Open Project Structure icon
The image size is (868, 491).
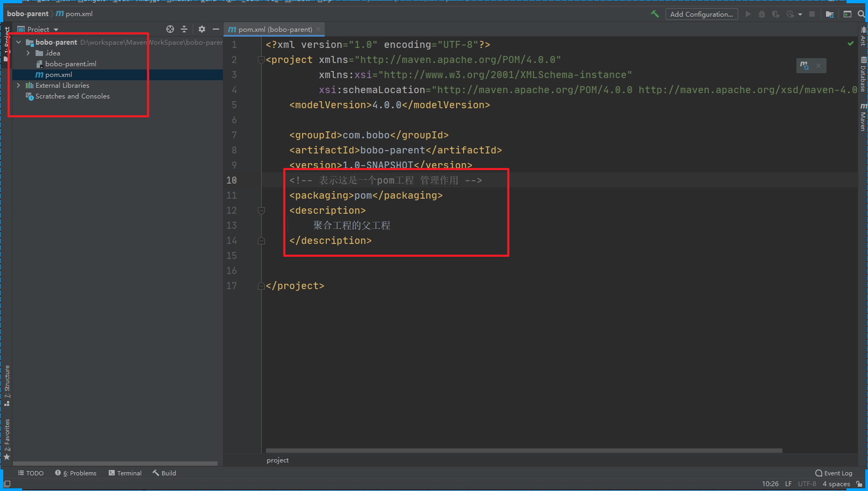pos(830,14)
